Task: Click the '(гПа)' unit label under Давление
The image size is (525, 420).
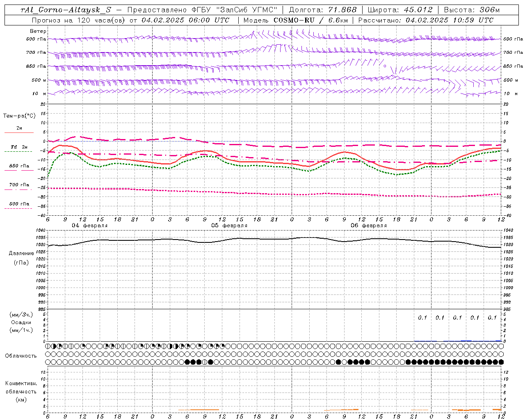Action: click(21, 263)
